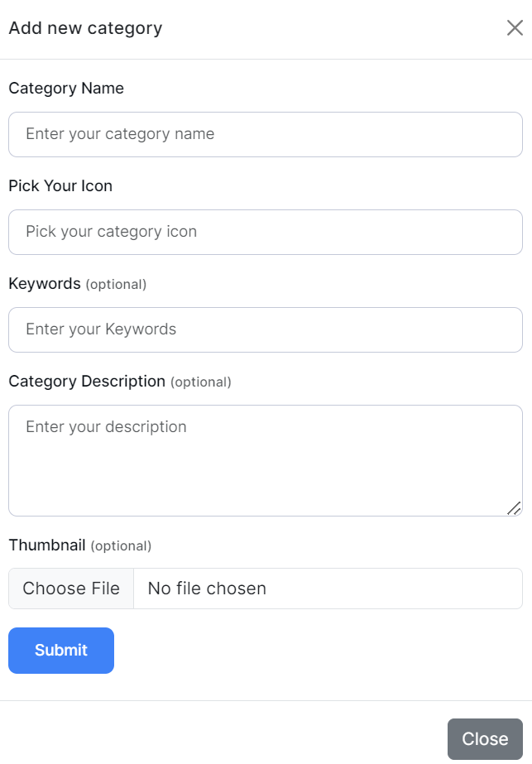Click the 'Enter your description' placeholder text
This screenshot has width=532, height=764.
click(x=106, y=427)
